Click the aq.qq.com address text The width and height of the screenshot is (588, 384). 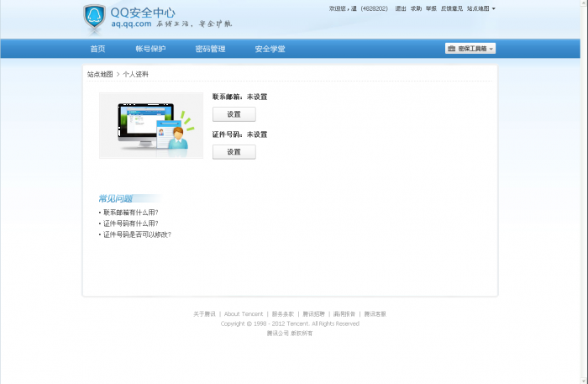[x=131, y=24]
